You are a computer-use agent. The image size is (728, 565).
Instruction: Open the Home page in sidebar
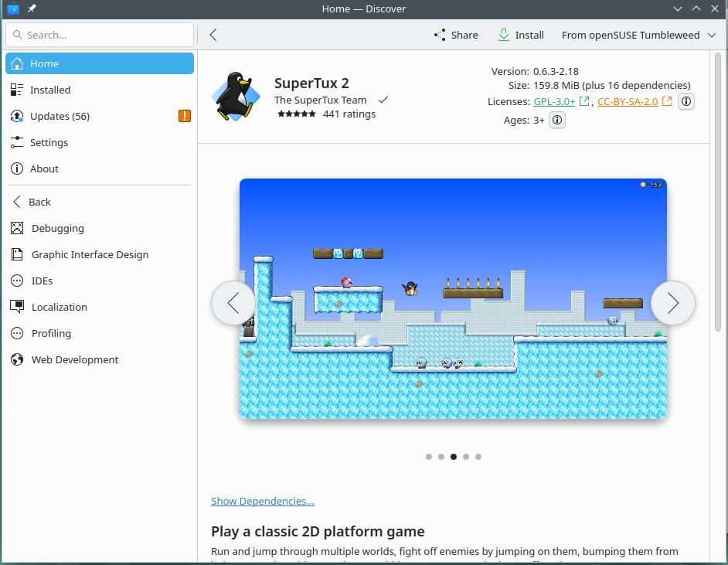100,63
